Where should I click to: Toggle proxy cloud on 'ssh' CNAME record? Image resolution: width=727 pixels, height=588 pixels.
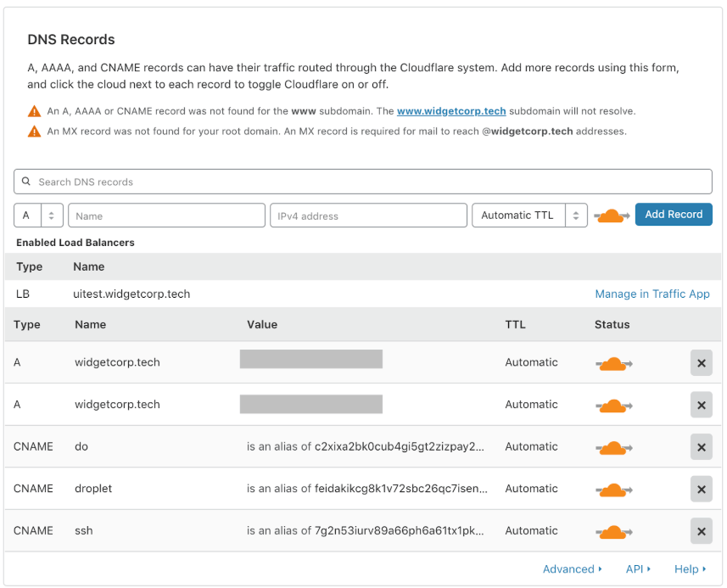(613, 531)
